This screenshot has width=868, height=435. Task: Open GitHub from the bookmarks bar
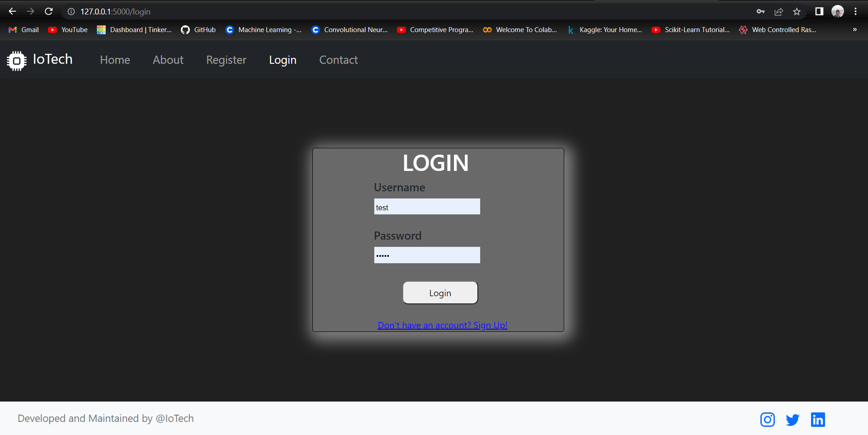point(198,30)
